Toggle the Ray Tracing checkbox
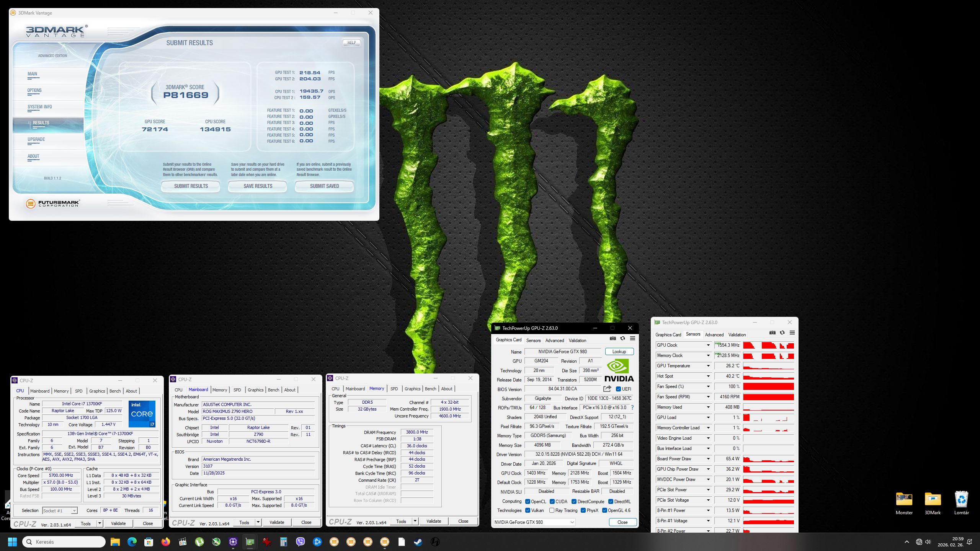 click(x=552, y=510)
